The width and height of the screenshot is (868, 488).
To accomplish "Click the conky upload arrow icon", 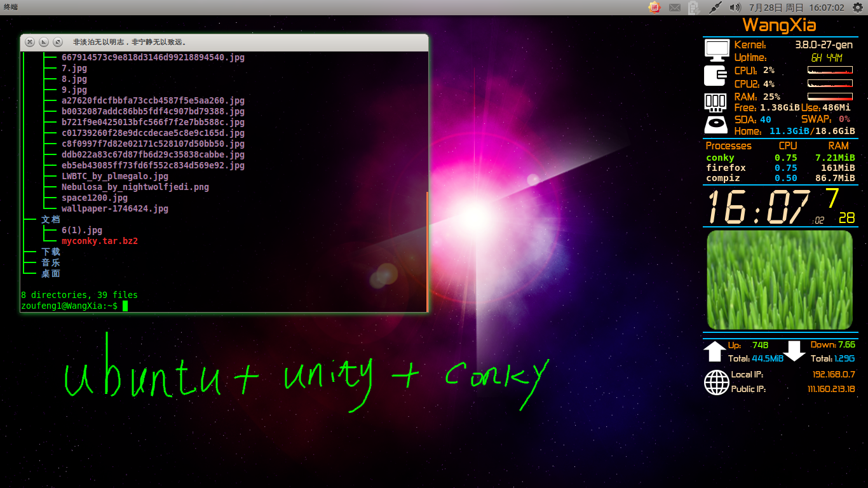I will point(715,351).
